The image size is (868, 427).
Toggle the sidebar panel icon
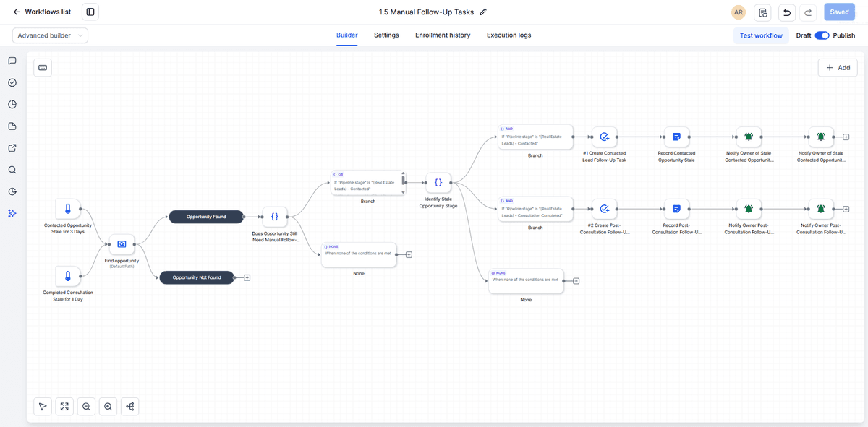(90, 12)
